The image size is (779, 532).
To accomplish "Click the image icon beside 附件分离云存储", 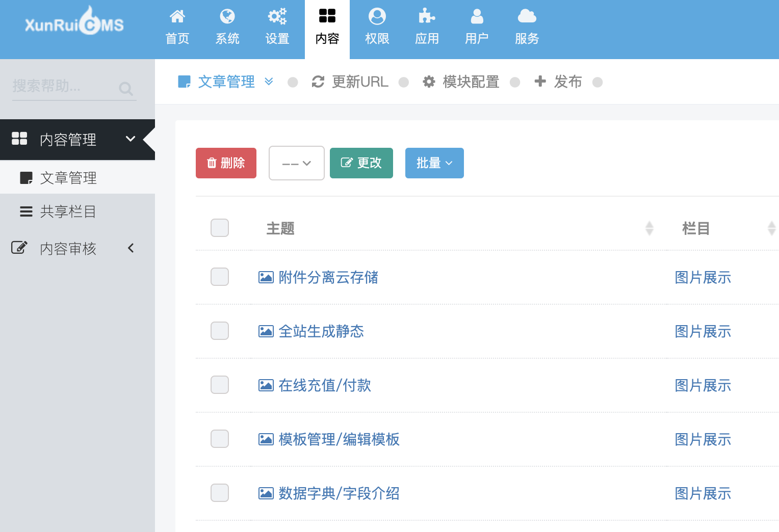I will [266, 277].
